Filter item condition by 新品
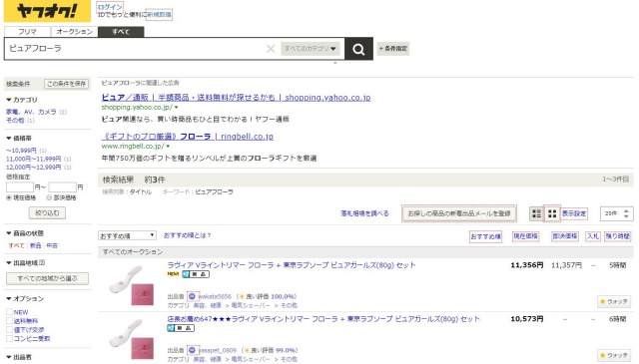639x364 pixels. point(36,245)
